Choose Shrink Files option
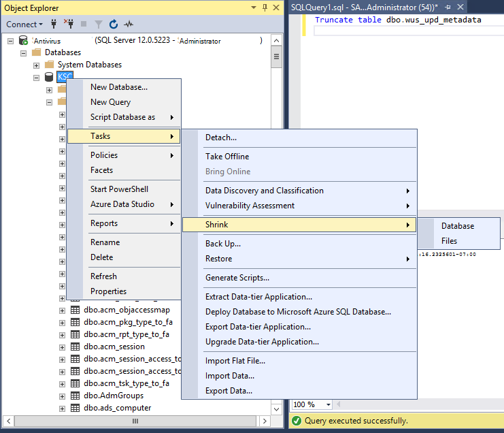The image size is (504, 433). pos(459,241)
